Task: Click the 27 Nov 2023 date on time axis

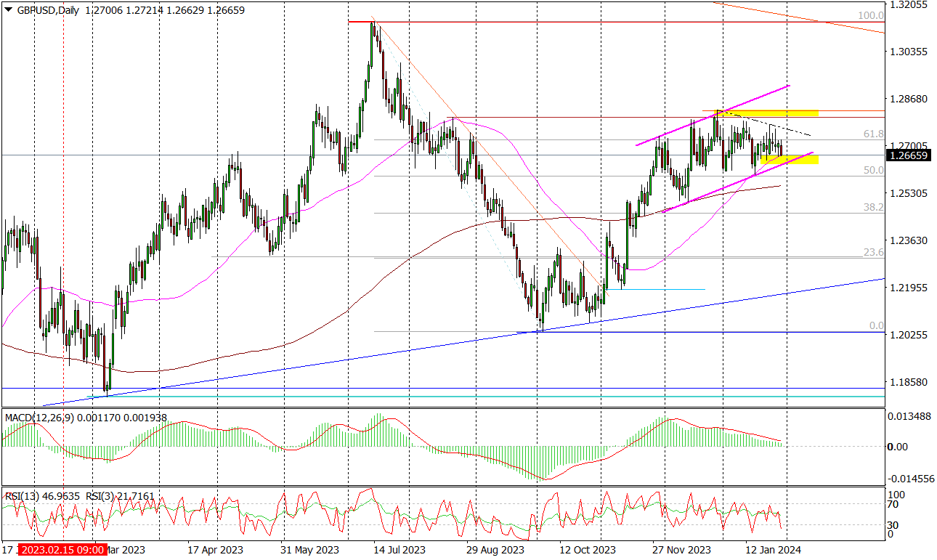Action: tap(681, 550)
